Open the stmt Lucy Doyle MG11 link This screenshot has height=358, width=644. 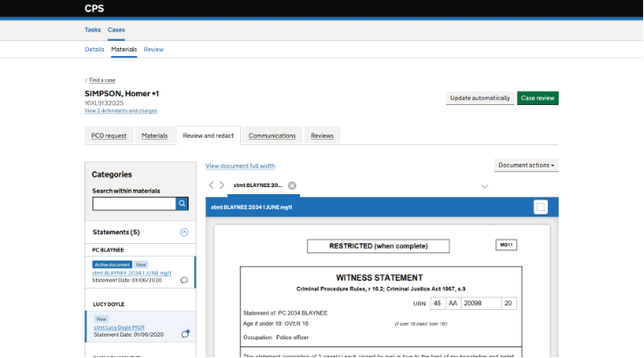point(119,328)
